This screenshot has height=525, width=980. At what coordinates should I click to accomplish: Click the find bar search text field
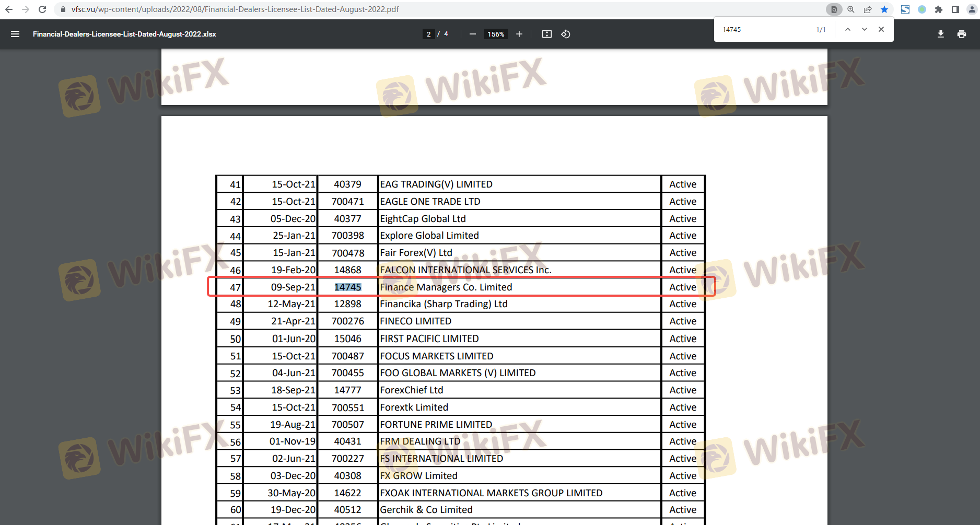point(763,29)
